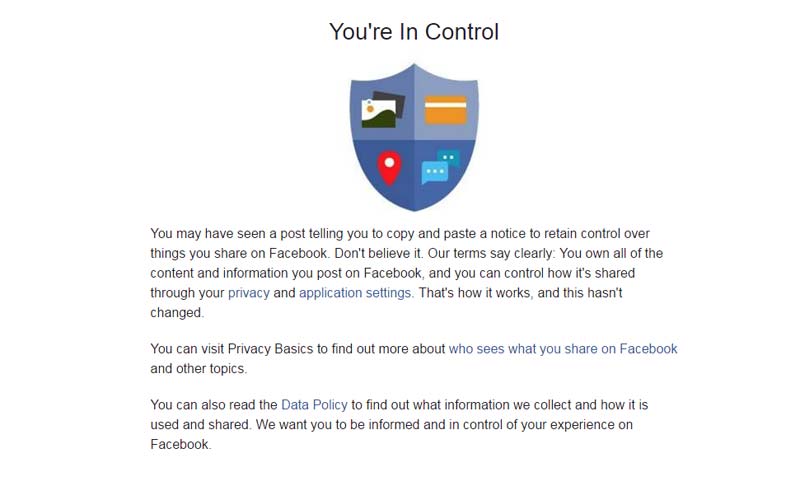The image size is (800, 500).
Task: Click the light blue chat bubble icon
Action: pos(434,172)
